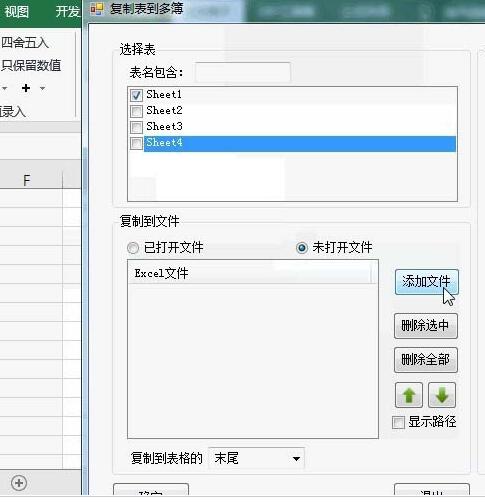Viewport: 485px width, 502px height.
Task: Check the Sheet3 checkbox
Action: (136, 127)
